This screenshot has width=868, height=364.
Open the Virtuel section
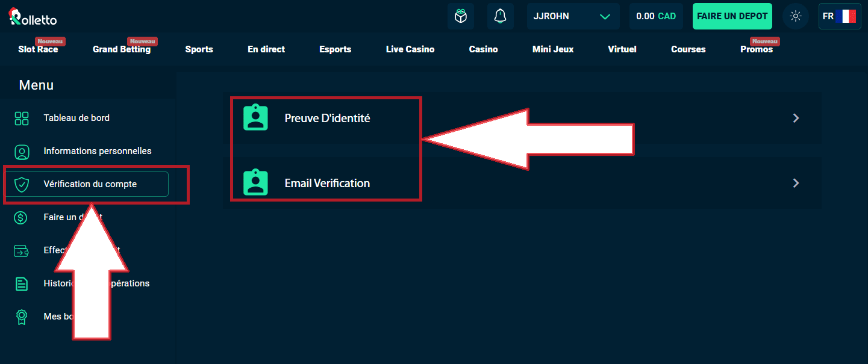[x=622, y=49]
